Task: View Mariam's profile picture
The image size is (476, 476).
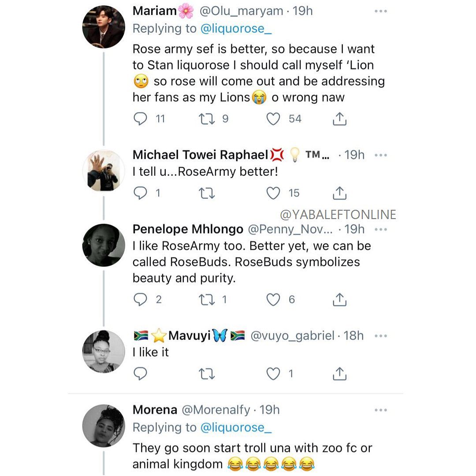Action: coord(104,27)
